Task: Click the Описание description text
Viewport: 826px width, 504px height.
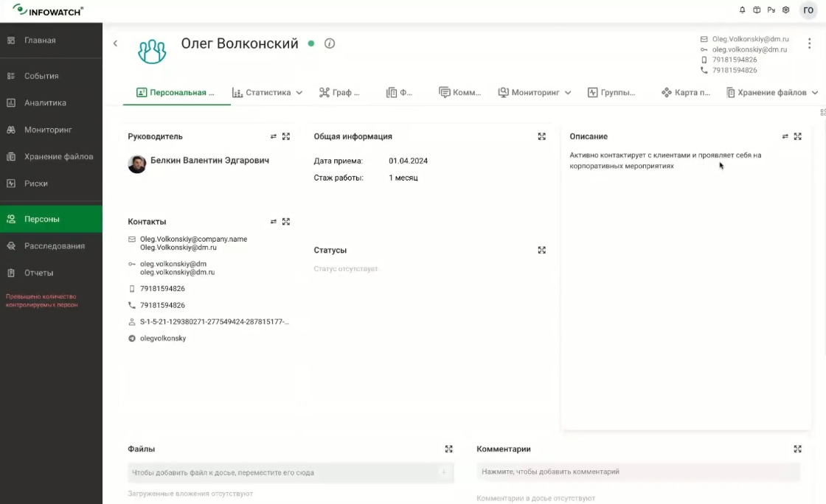Action: (x=665, y=161)
